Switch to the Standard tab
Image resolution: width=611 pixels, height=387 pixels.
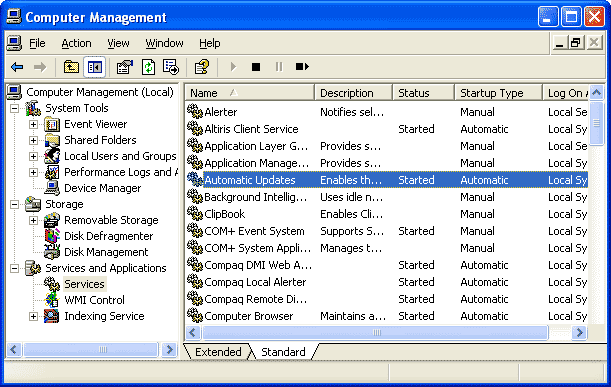coord(283,352)
